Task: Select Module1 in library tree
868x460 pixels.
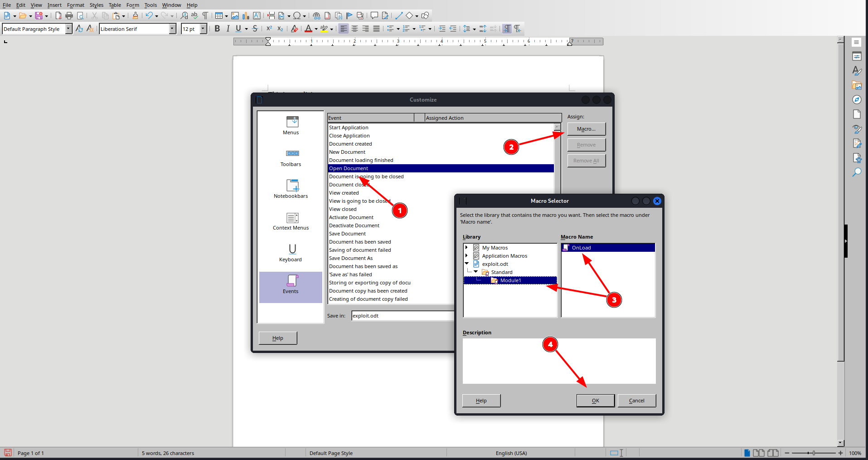Action: click(510, 280)
